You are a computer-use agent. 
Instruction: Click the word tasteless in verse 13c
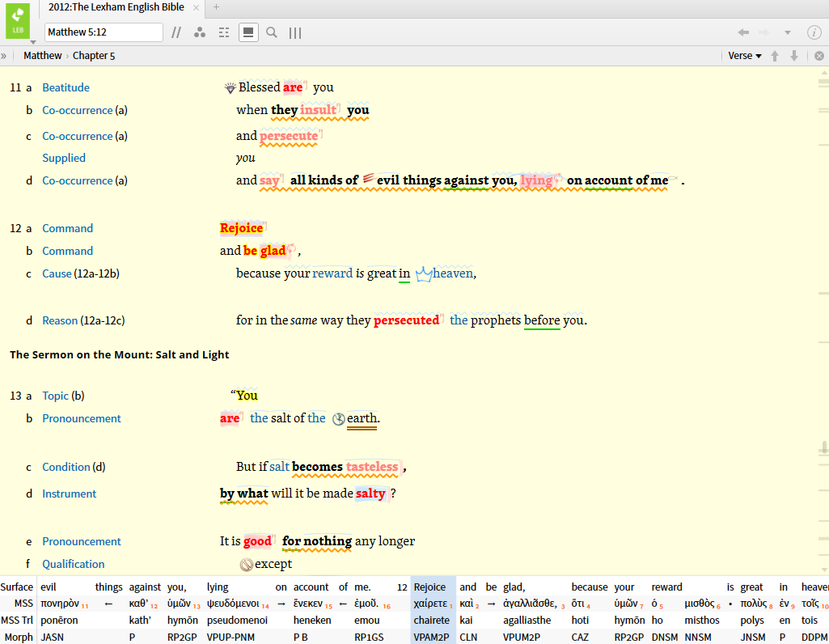(x=372, y=467)
